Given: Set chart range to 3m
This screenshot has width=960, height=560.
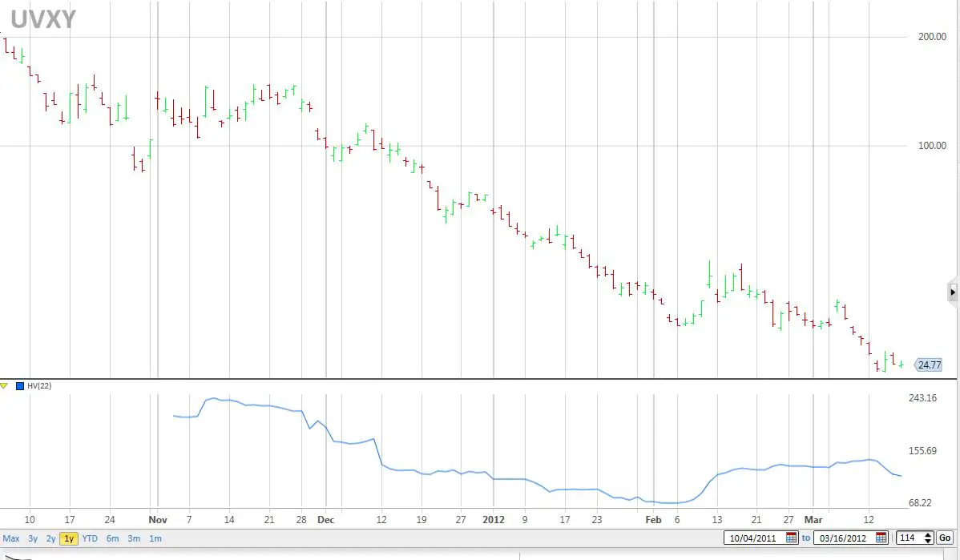Looking at the screenshot, I should coord(134,538).
